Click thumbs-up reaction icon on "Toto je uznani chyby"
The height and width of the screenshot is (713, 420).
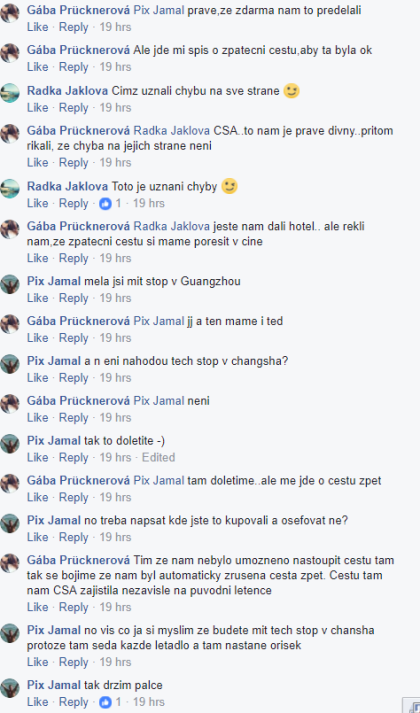pyautogui.click(x=105, y=204)
